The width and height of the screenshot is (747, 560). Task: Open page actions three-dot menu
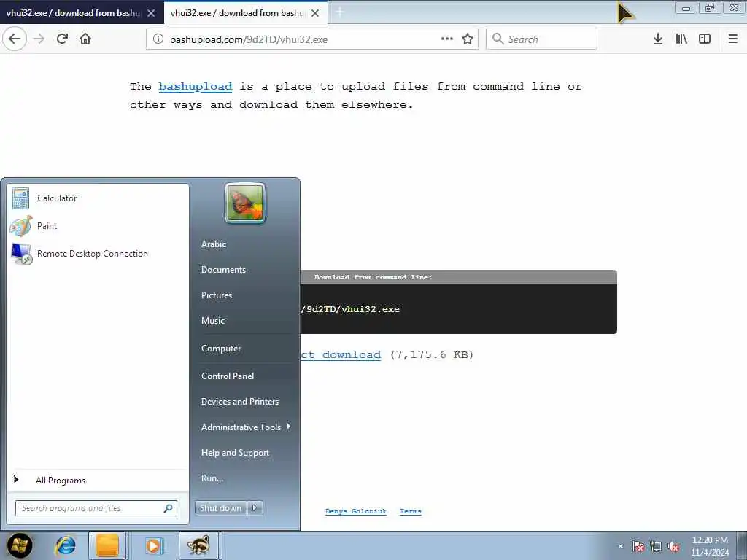447,39
